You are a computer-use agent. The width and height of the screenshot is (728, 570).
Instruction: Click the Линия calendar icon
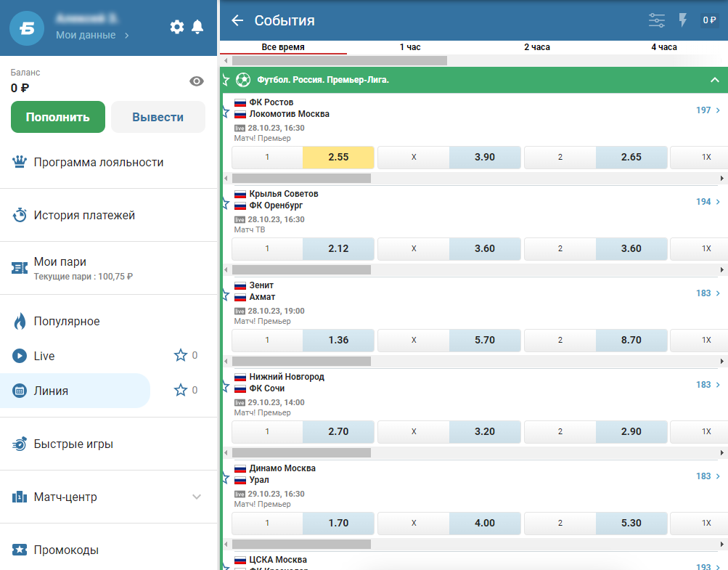point(19,391)
